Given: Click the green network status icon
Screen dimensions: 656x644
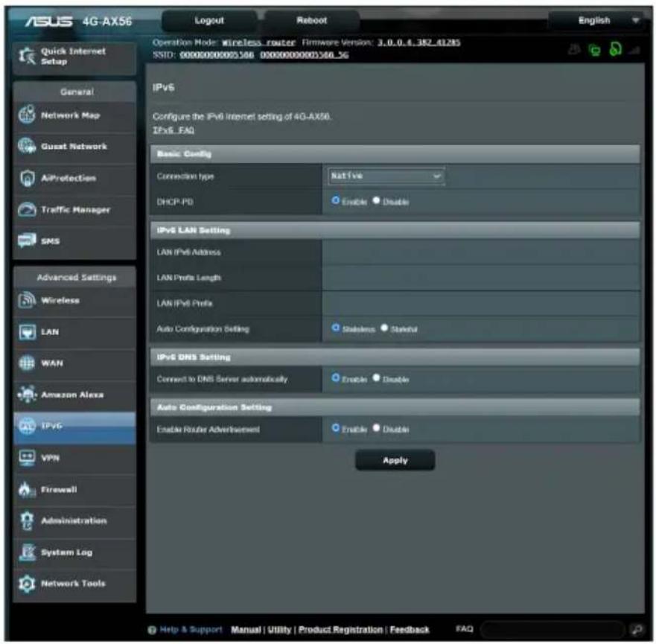Looking at the screenshot, I should [595, 50].
